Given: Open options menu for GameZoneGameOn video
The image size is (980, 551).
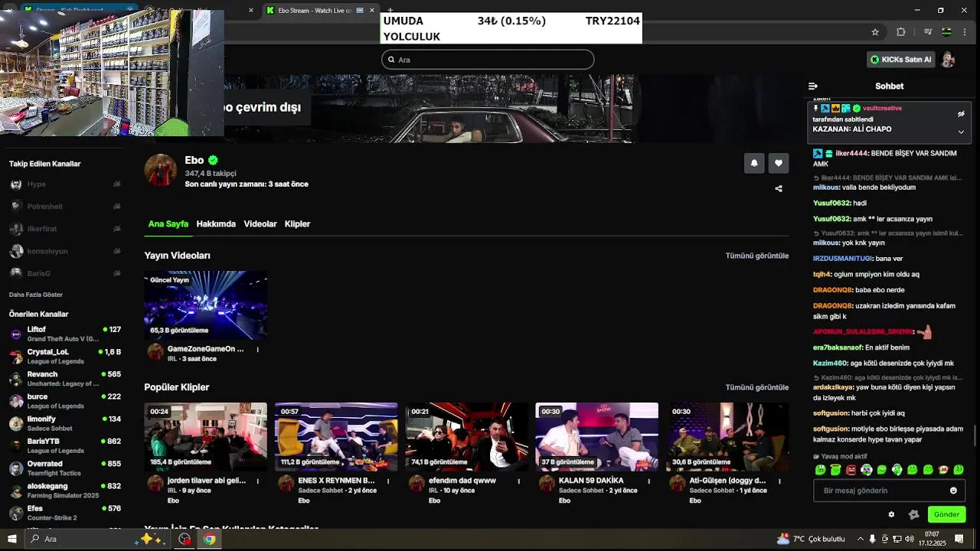Looking at the screenshot, I should [x=257, y=350].
